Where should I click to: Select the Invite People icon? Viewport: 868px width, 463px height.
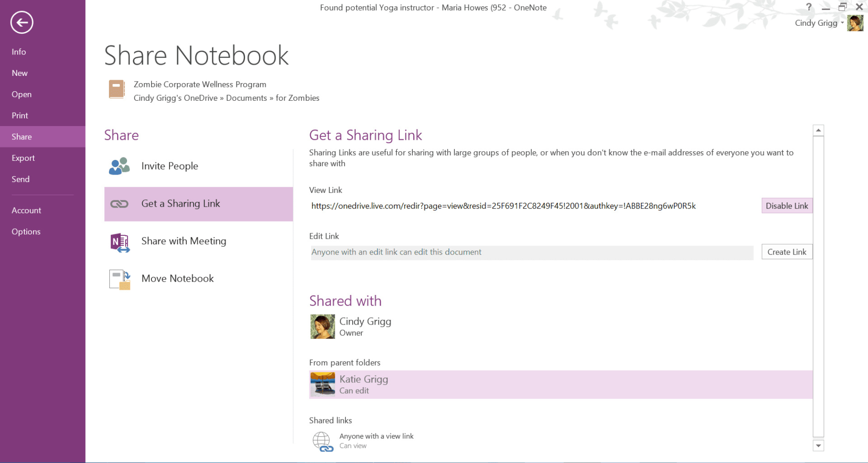tap(119, 166)
